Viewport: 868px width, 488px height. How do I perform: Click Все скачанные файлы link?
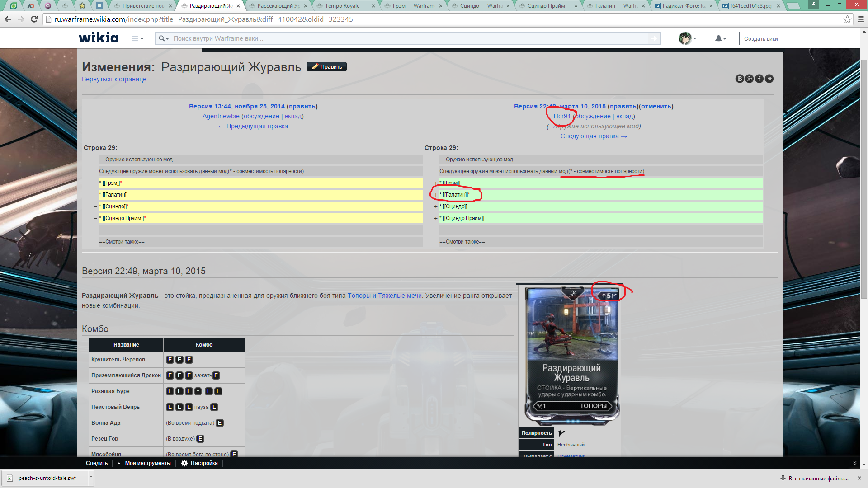[x=818, y=478]
